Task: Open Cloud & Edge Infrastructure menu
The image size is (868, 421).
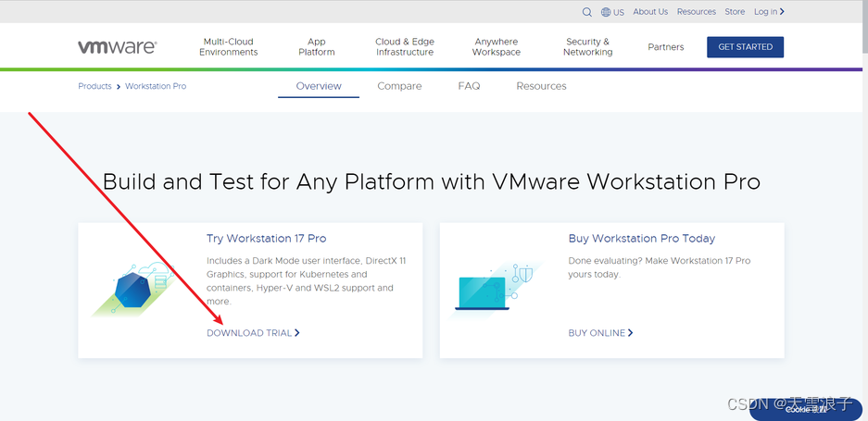Action: point(405,47)
